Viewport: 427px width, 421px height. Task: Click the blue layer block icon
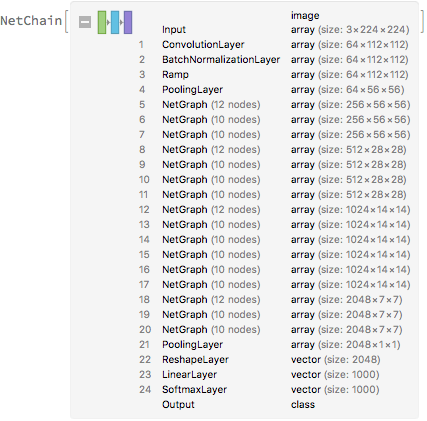(115, 22)
